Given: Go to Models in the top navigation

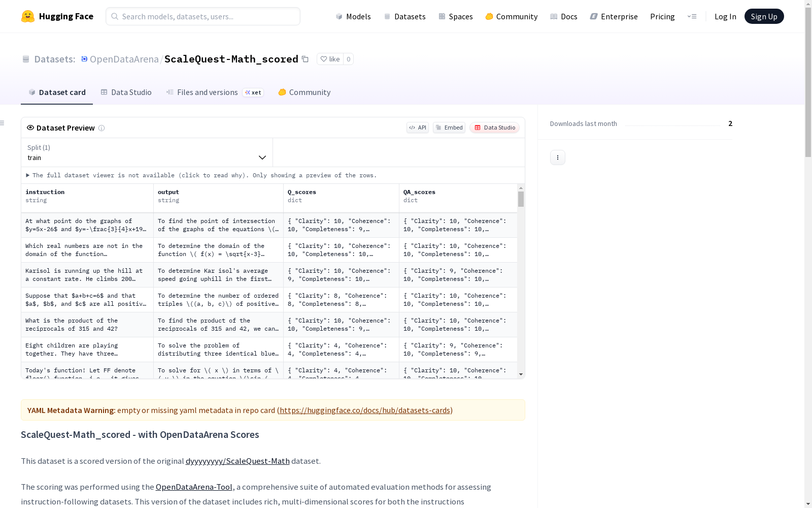Looking at the screenshot, I should (353, 16).
